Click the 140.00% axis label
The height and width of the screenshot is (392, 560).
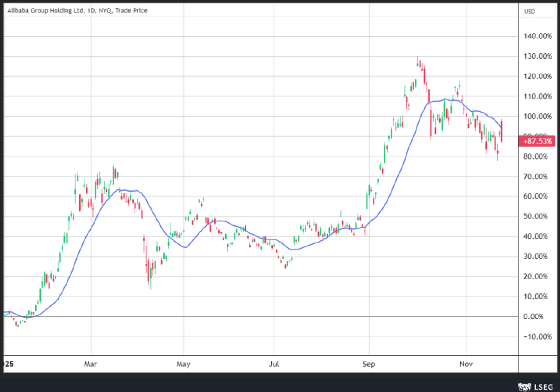point(538,36)
